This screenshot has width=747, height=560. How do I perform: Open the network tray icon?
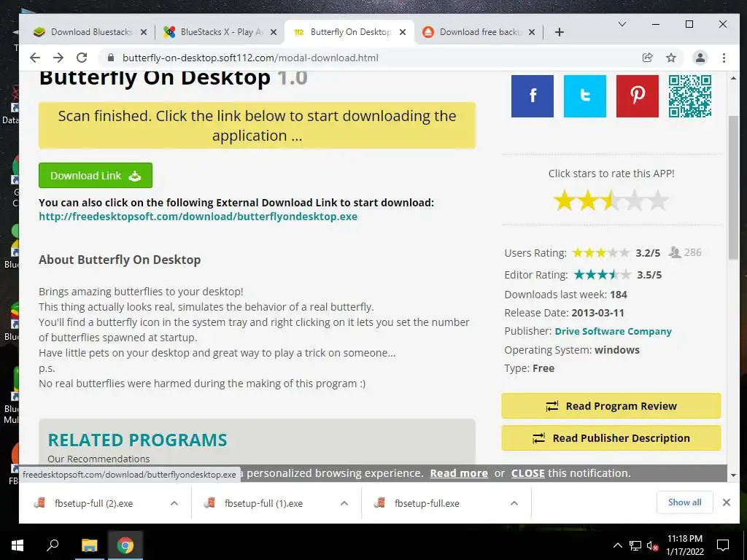point(635,545)
